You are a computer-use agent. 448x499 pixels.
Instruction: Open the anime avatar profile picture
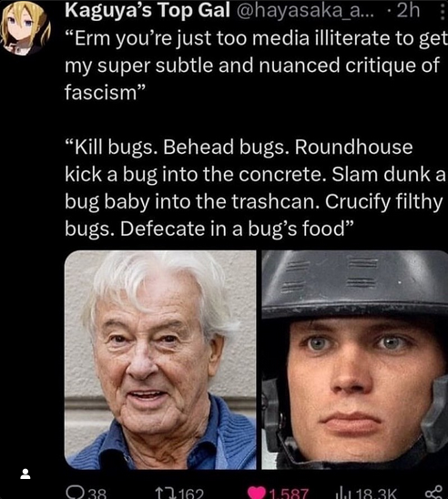click(25, 29)
